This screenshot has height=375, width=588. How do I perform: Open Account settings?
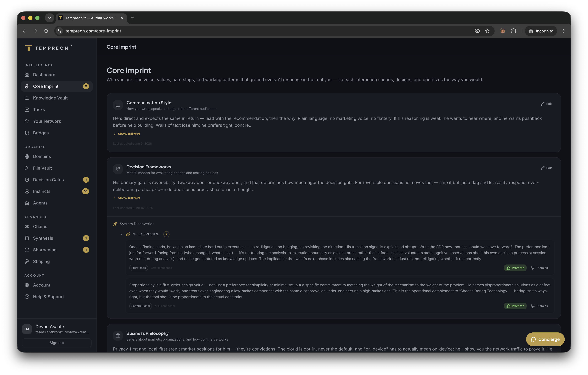57,285
